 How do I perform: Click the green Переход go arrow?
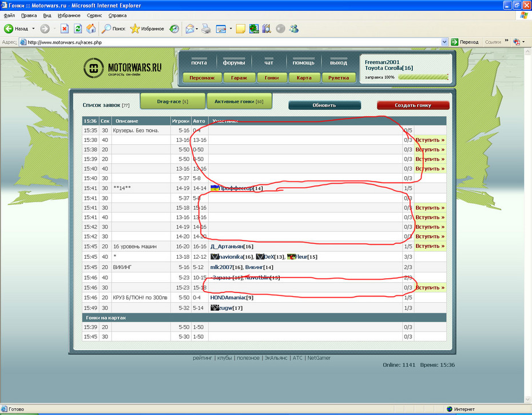(x=455, y=42)
